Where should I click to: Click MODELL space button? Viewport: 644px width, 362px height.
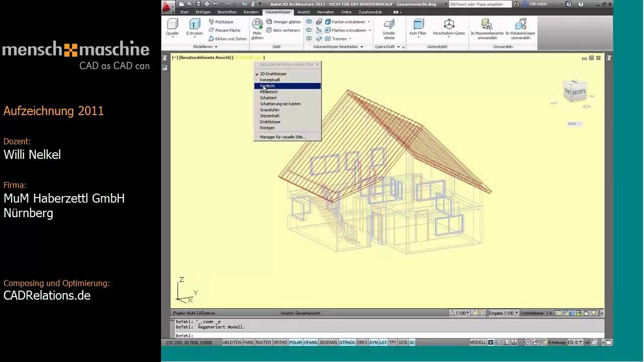pos(477,342)
